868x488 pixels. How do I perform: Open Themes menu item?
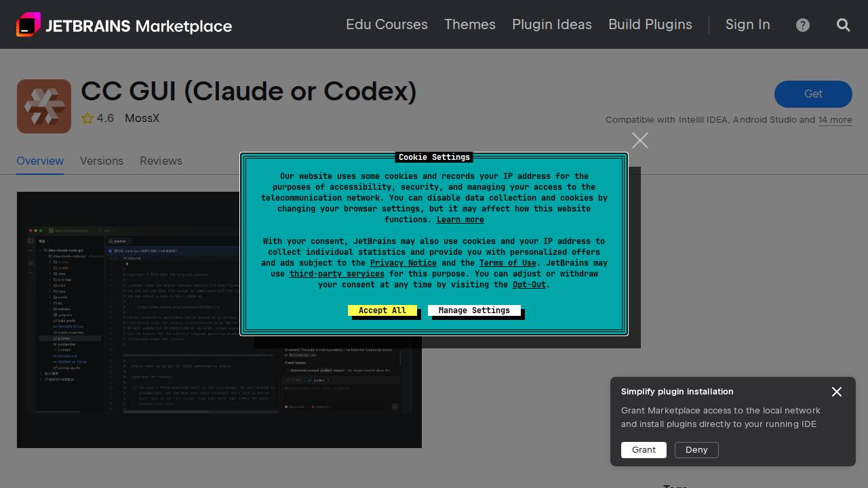pyautogui.click(x=470, y=24)
